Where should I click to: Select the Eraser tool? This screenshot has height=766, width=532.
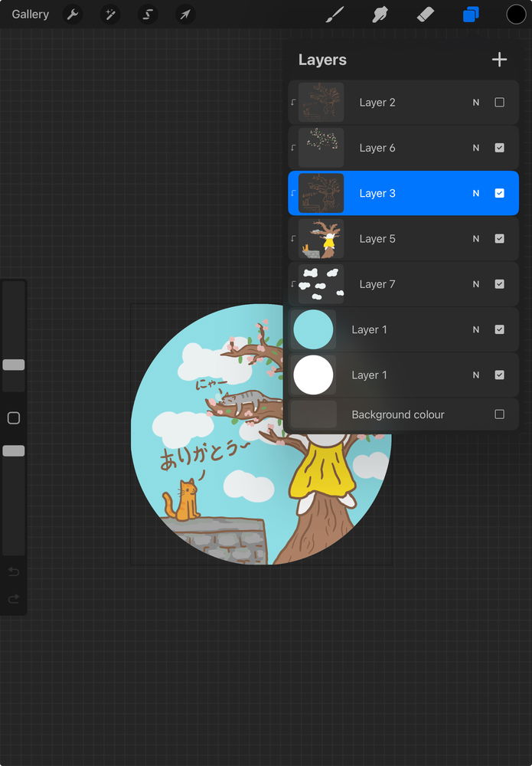coord(425,15)
